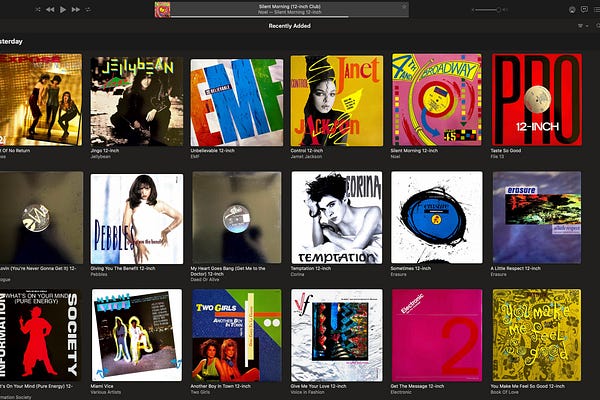The height and width of the screenshot is (400, 600).
Task: Open the EMF Unbelievable album cover
Action: click(237, 102)
